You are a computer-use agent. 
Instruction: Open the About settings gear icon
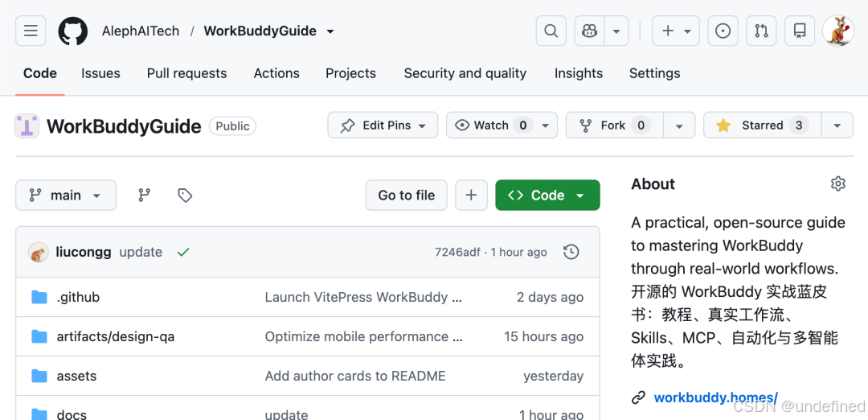[x=838, y=184]
